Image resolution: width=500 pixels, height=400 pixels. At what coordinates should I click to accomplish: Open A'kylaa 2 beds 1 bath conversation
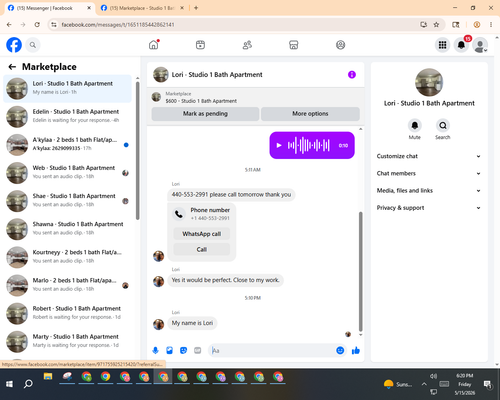tap(67, 145)
